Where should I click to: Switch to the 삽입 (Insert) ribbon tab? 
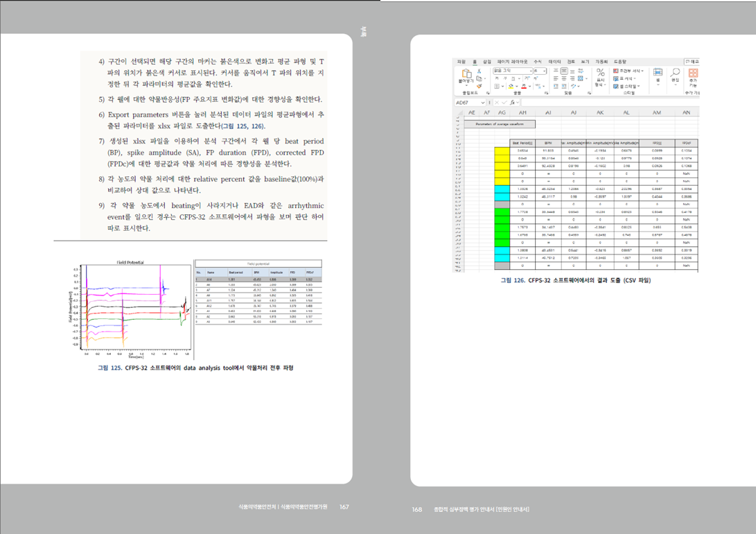click(487, 62)
